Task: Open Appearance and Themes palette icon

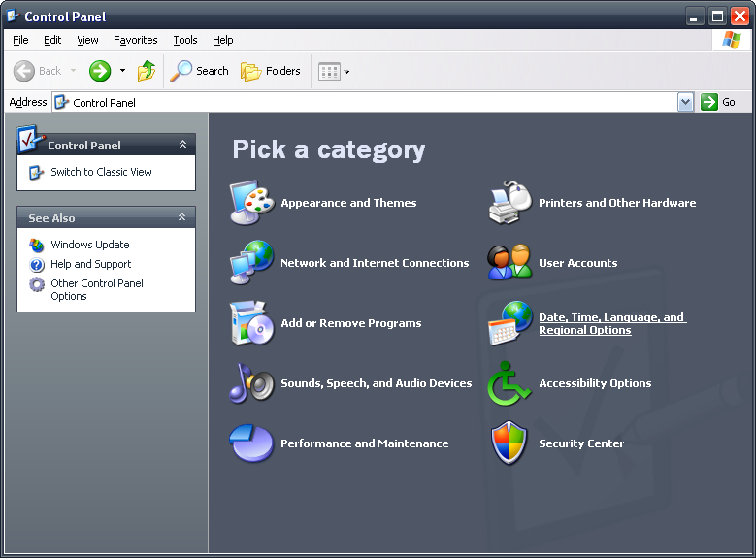Action: pos(251,203)
